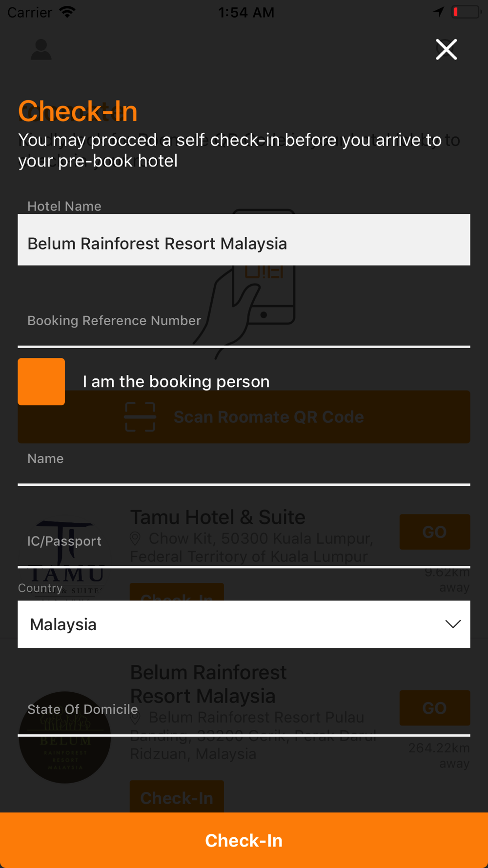Tap the orange Check-In button at bottom
Image resolution: width=488 pixels, height=868 pixels.
(x=244, y=840)
